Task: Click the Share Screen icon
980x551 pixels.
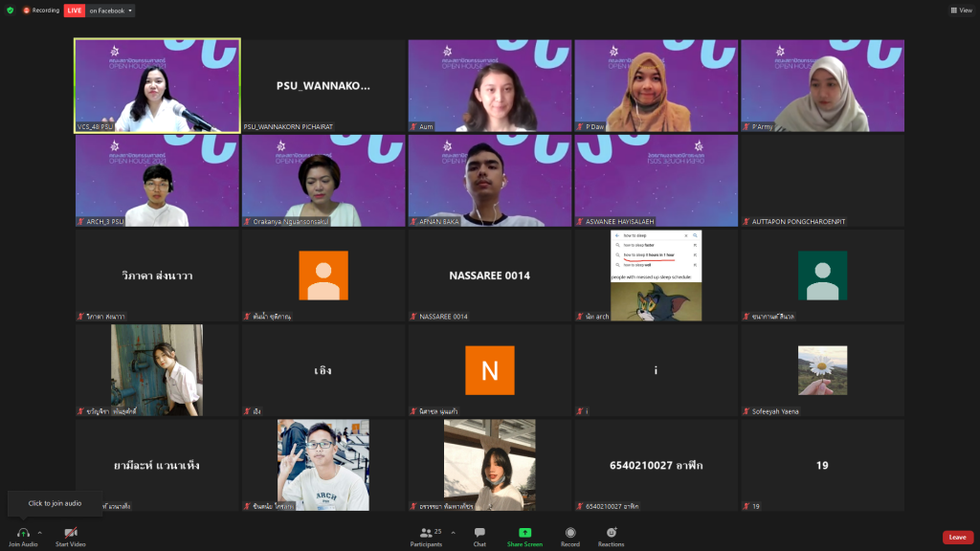Action: (524, 533)
